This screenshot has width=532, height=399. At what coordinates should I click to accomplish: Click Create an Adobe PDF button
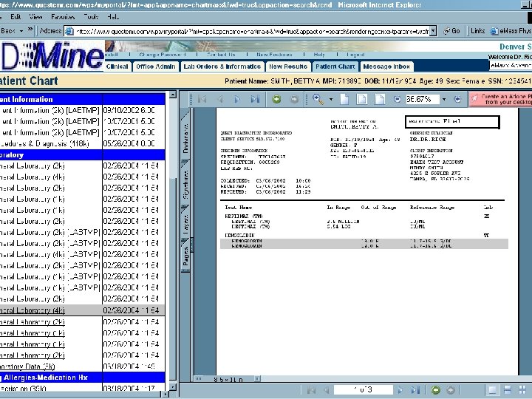coord(502,99)
